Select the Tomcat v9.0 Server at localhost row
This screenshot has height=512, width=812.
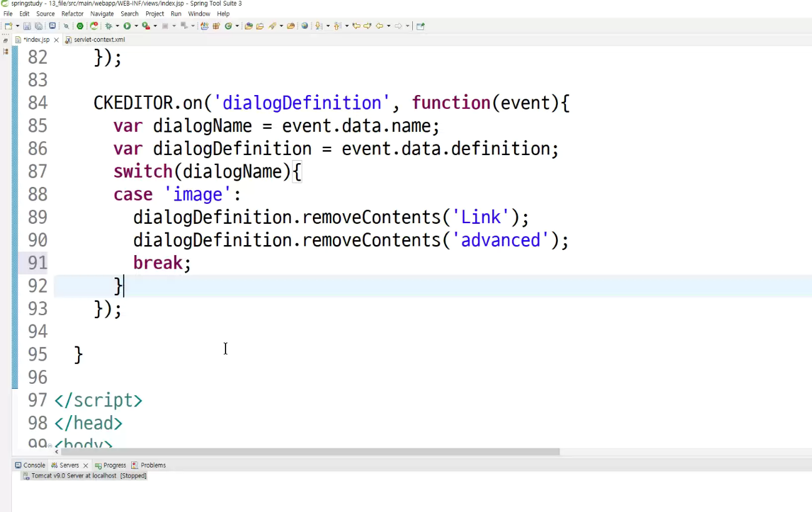coord(84,476)
